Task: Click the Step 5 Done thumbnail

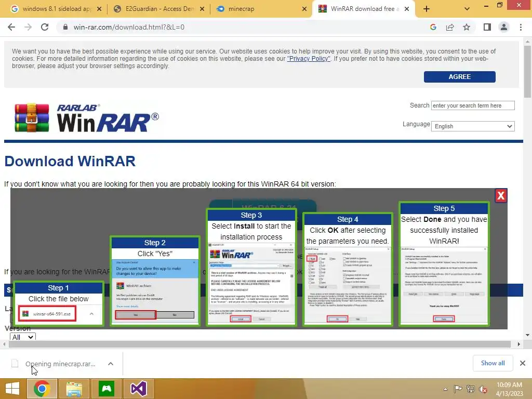Action: coord(444,264)
